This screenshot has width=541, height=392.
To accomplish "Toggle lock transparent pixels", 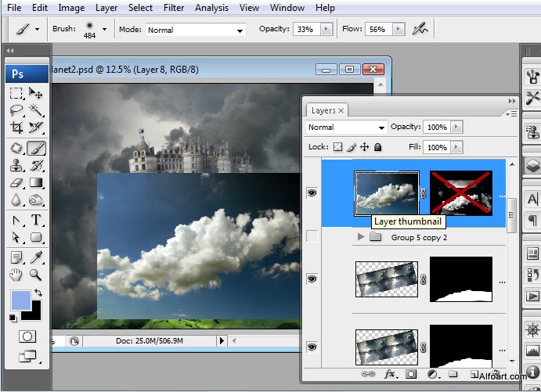I will (x=337, y=147).
